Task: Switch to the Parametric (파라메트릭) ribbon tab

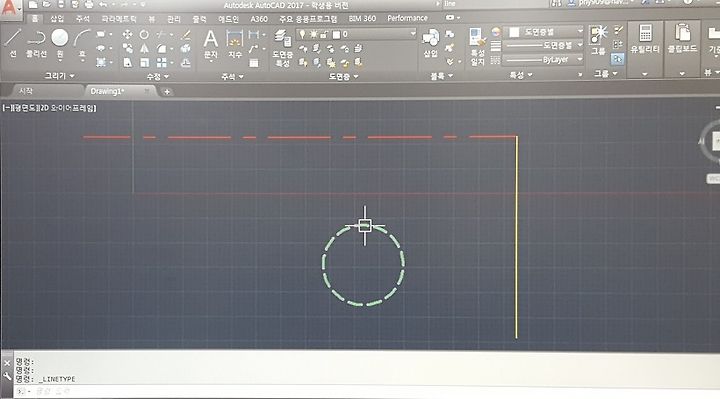Action: [119, 19]
